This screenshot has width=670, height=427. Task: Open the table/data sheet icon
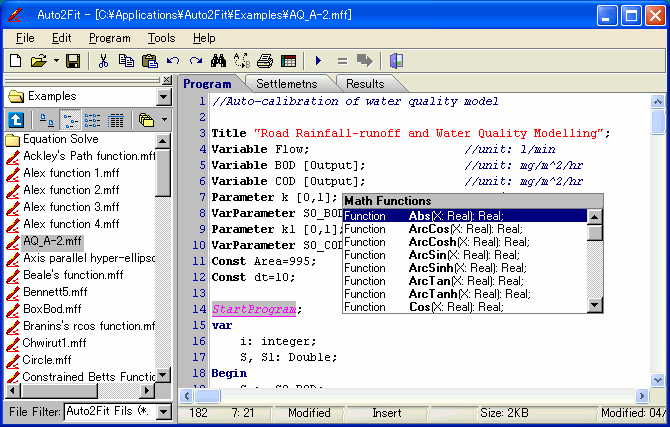pos(288,61)
